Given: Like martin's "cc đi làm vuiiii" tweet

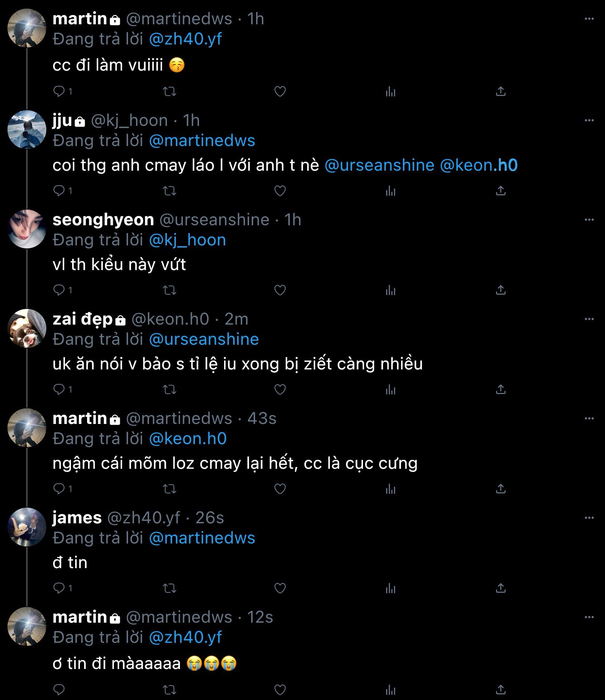Looking at the screenshot, I should (280, 92).
